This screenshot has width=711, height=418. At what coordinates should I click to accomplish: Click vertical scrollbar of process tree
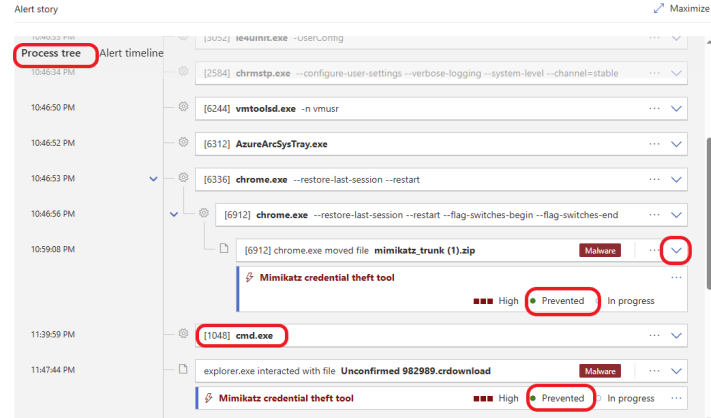708,213
